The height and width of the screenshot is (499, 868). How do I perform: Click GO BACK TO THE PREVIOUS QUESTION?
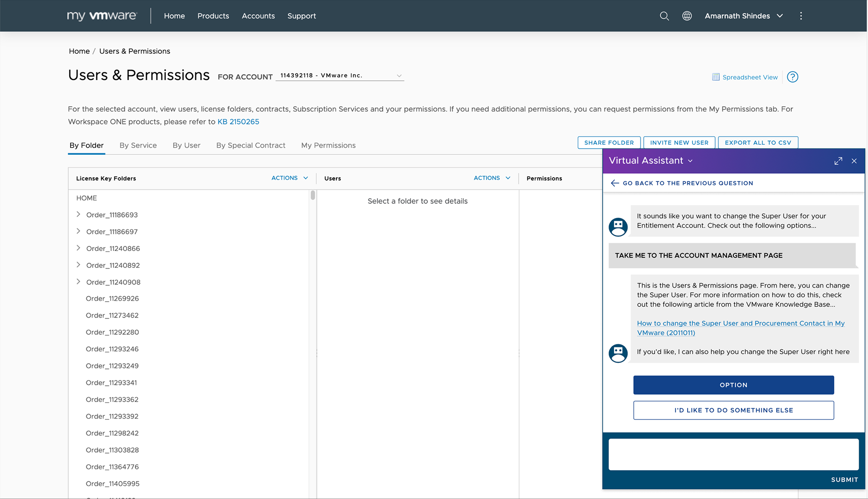(x=688, y=183)
